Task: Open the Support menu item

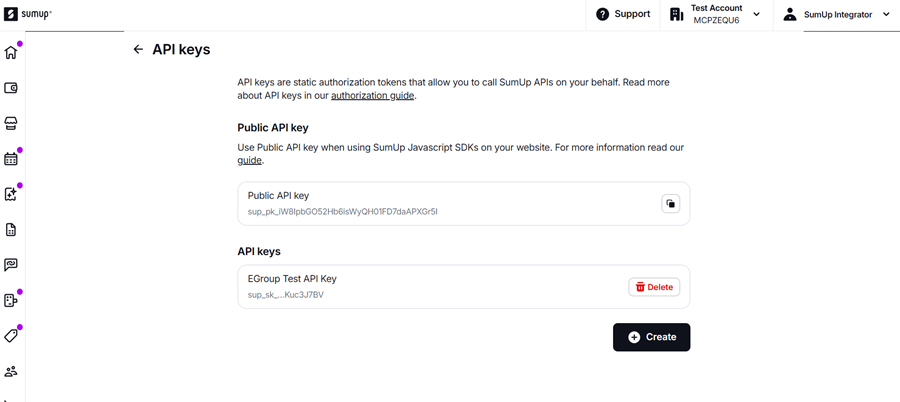Action: pos(623,14)
